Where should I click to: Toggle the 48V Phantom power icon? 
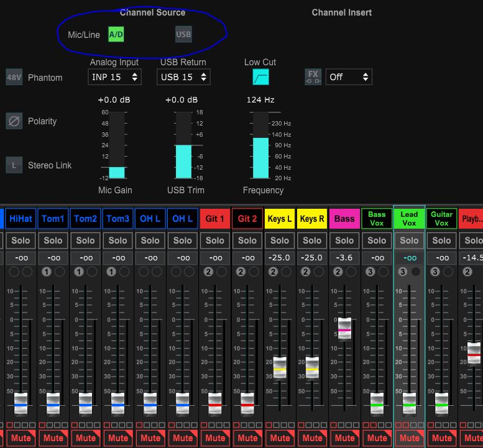pos(14,77)
